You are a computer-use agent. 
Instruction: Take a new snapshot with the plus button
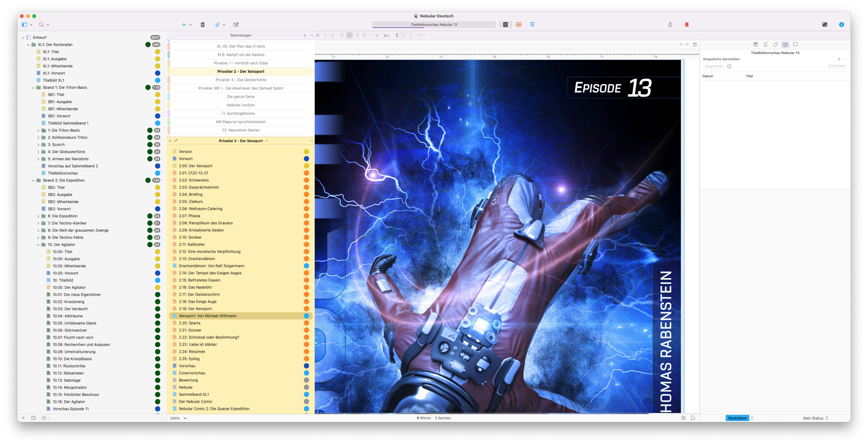[x=839, y=59]
